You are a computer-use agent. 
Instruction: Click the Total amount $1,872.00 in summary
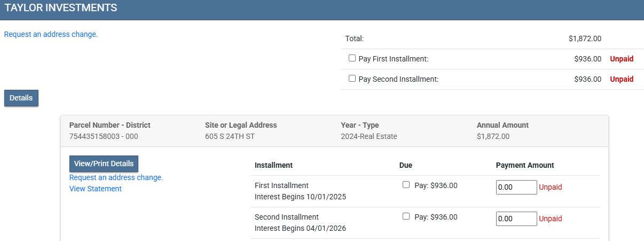point(585,38)
